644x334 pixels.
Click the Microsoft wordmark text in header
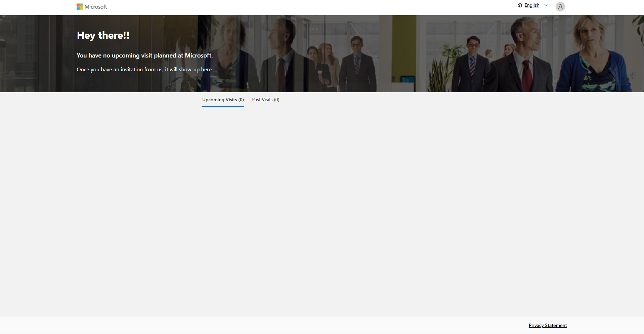click(x=96, y=7)
